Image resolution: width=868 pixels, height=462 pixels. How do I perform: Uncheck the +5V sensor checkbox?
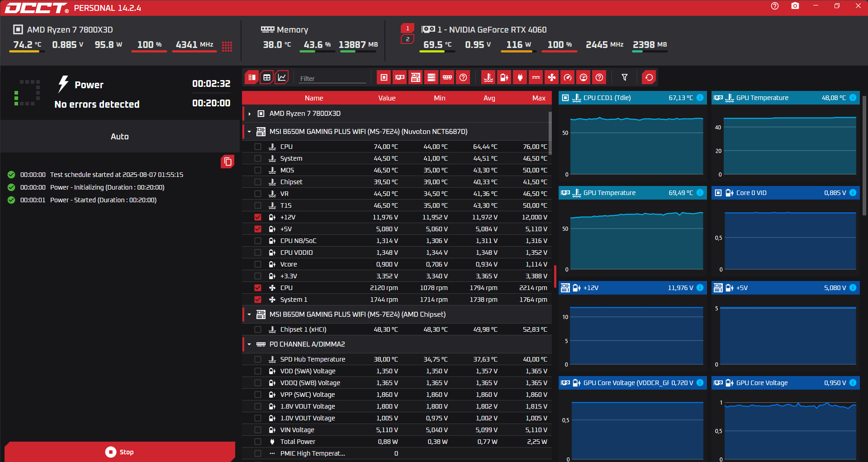[258, 229]
